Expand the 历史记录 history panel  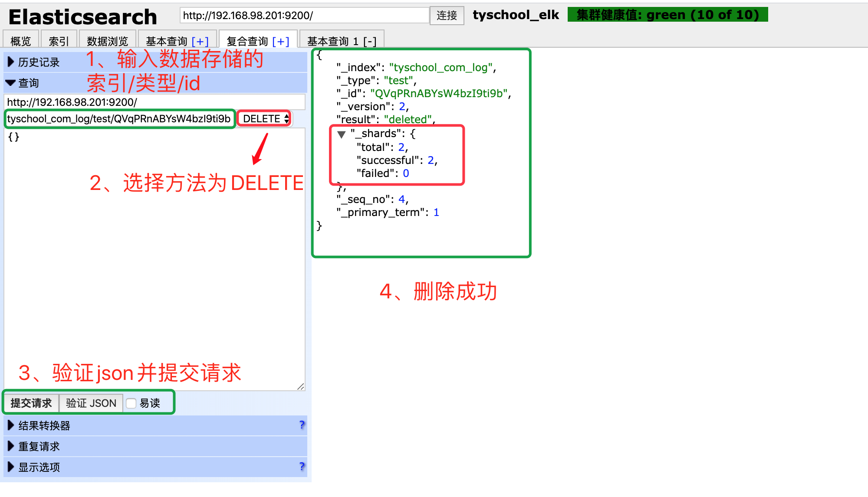click(10, 62)
